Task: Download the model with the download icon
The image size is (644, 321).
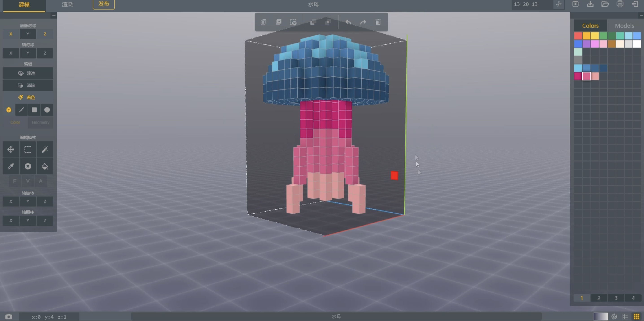Action: tap(590, 4)
